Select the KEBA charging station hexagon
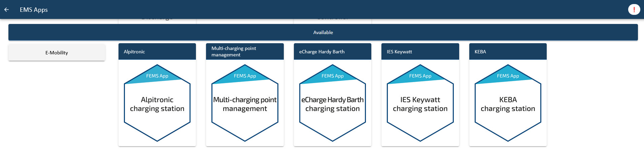Viewport: 644px width, 157px height. (x=508, y=103)
